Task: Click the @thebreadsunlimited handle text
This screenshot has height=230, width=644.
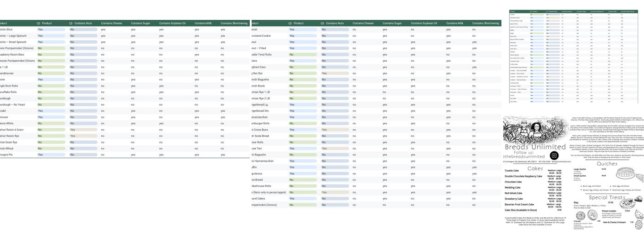Action: pos(524,156)
